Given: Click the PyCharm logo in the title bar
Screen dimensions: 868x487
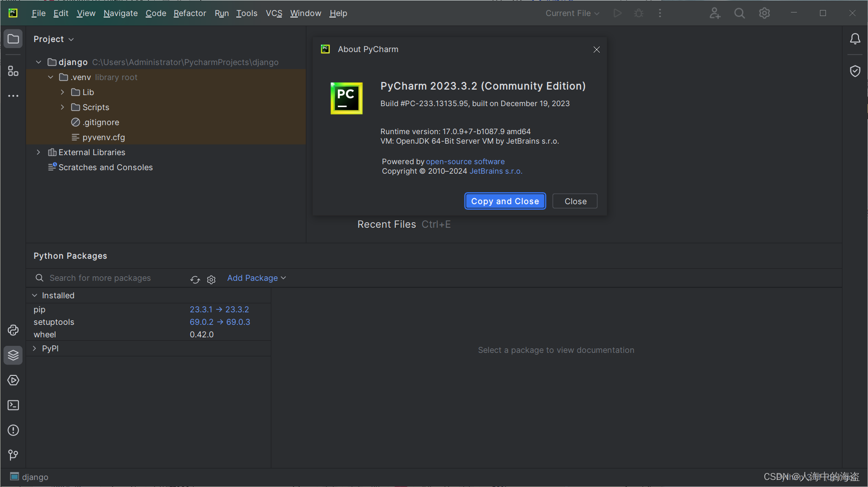Looking at the screenshot, I should point(14,13).
